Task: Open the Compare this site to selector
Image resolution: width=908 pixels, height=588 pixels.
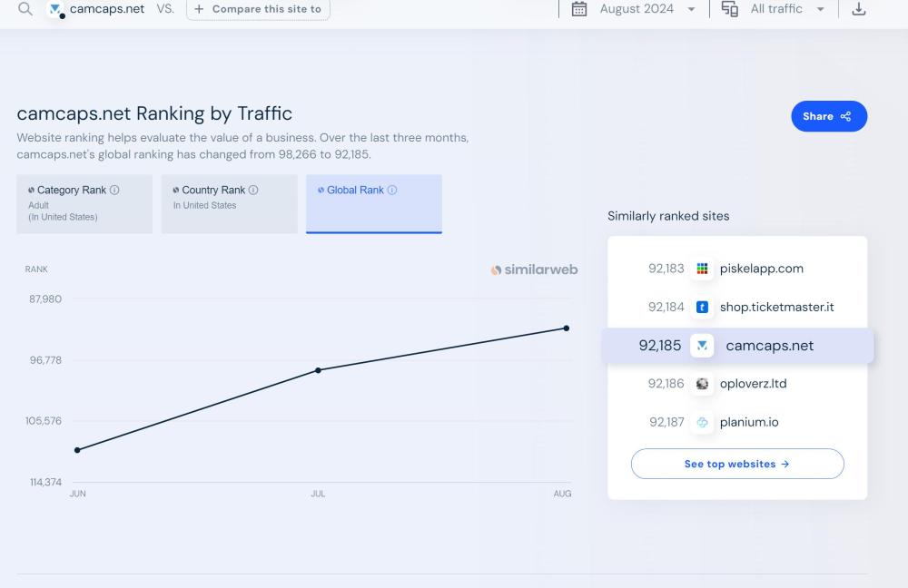Action: [x=258, y=9]
